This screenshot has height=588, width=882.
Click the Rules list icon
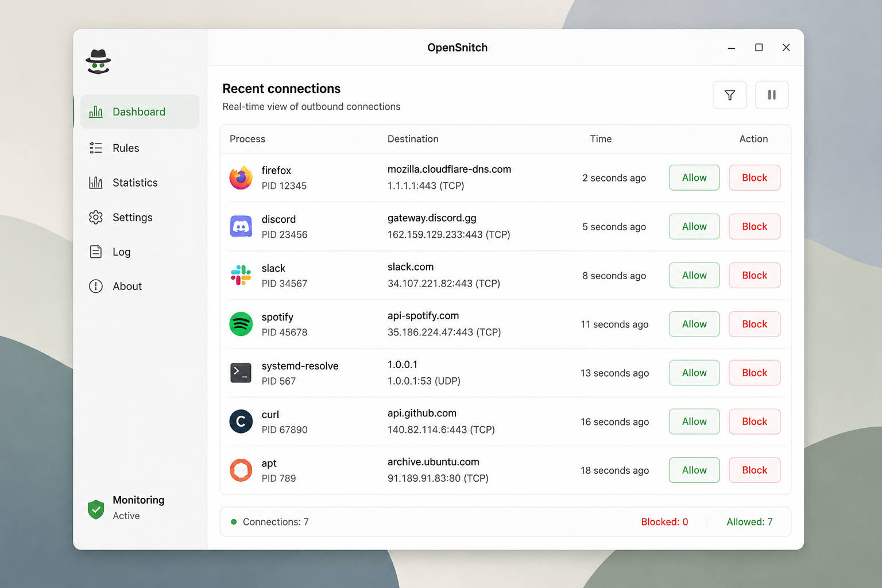[x=96, y=148]
